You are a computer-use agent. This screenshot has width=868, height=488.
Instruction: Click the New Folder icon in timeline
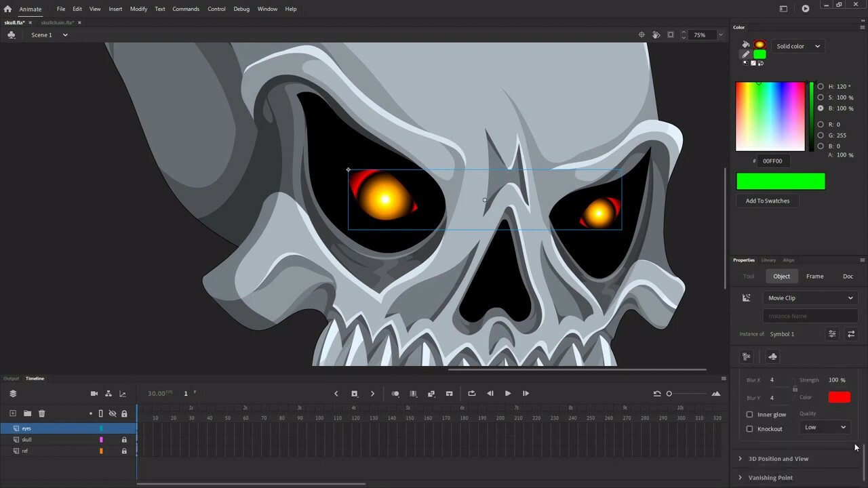[27, 413]
